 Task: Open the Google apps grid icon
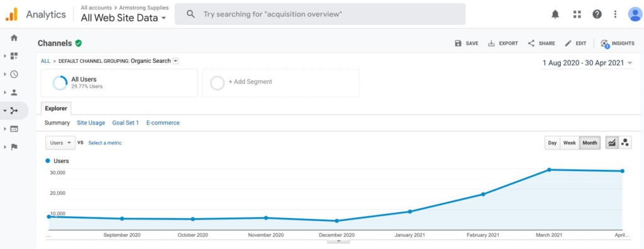click(x=577, y=14)
